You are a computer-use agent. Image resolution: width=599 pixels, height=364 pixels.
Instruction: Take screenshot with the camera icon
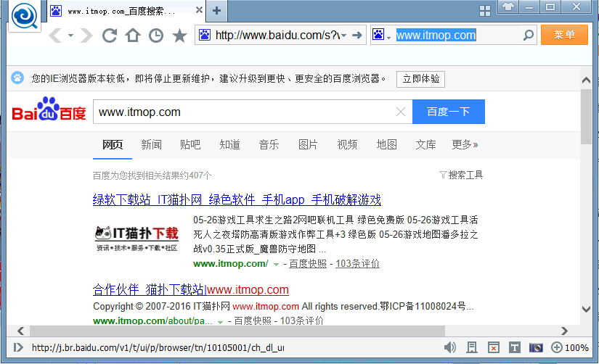point(536,347)
